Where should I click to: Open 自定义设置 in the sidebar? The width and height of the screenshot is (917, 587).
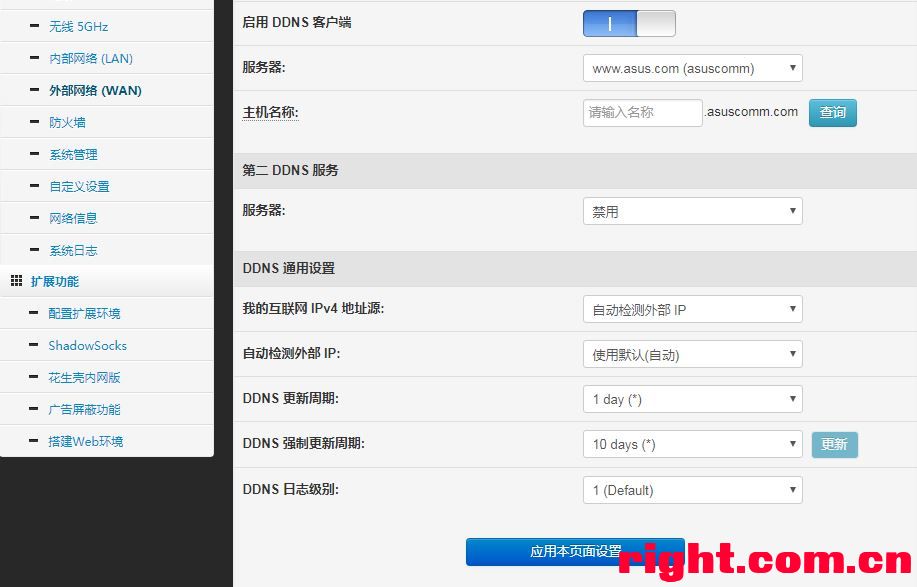coord(79,187)
